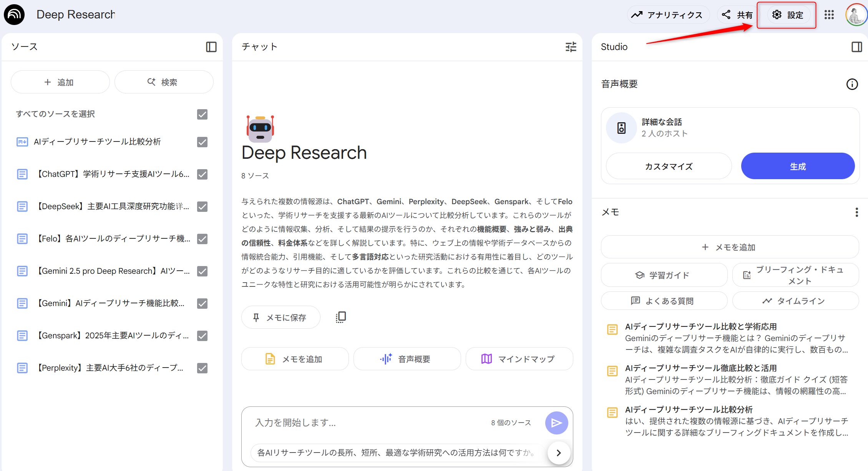
Task: Toggle checkbox for 【ChatGPT】 source
Action: (202, 174)
